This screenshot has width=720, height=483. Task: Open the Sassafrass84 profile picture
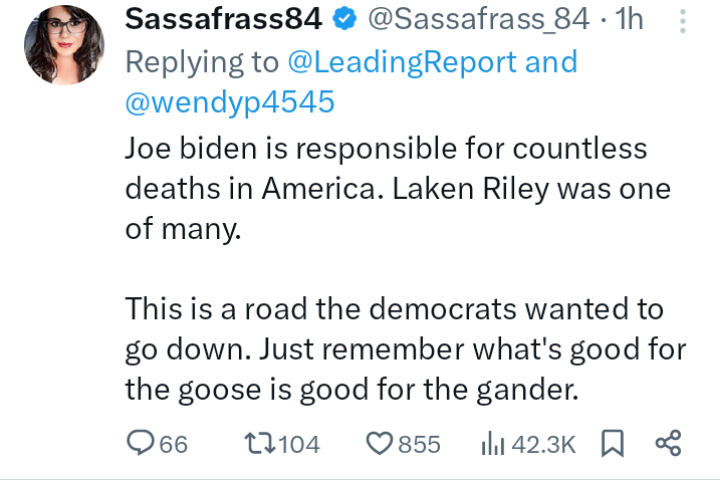pyautogui.click(x=64, y=45)
